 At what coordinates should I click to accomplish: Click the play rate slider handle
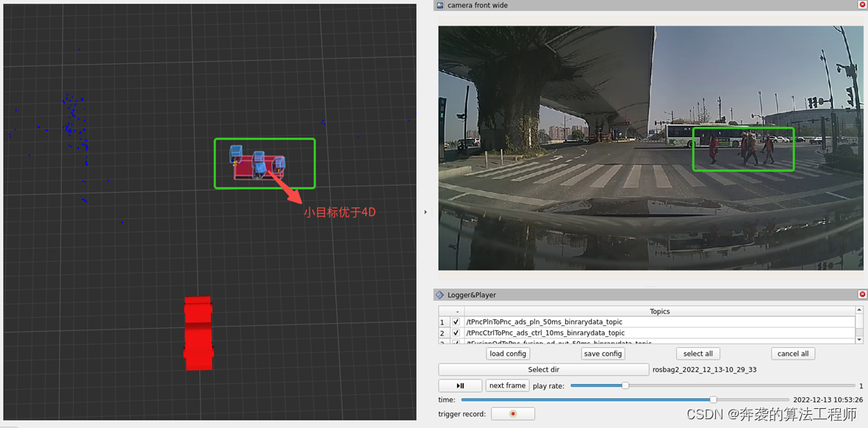(x=625, y=385)
